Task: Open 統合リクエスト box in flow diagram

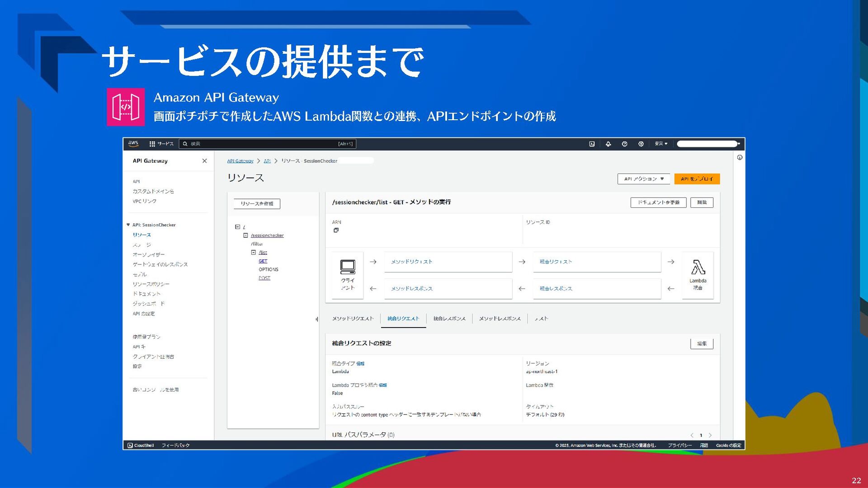Action: [597, 262]
